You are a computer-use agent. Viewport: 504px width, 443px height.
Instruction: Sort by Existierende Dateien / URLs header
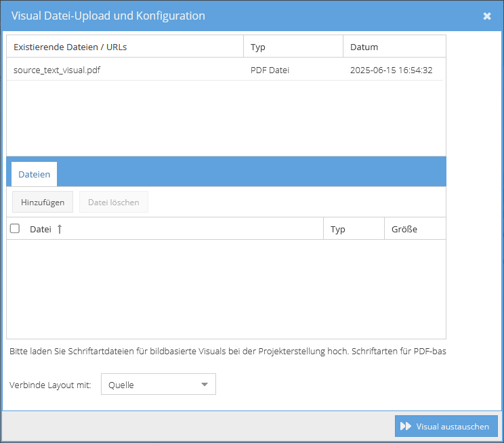pos(70,47)
